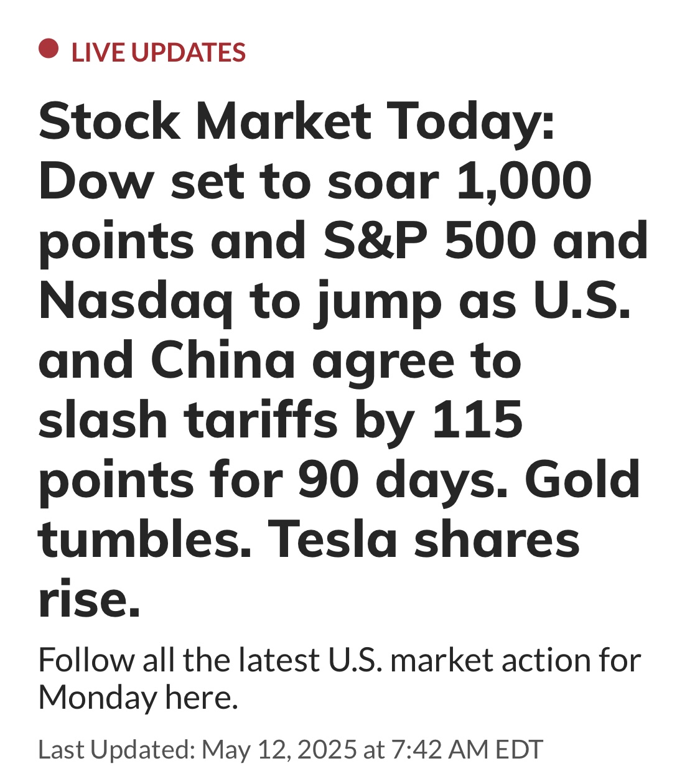Click 'China' in the headline
This screenshot has height=766, width=700.
click(x=223, y=361)
